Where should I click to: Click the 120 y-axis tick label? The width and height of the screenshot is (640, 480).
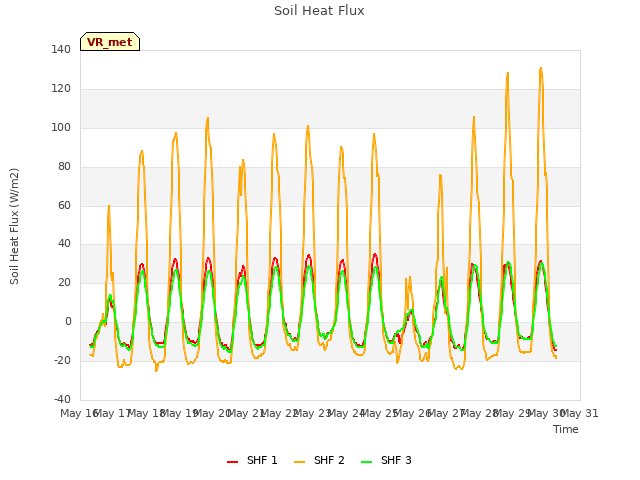point(61,89)
